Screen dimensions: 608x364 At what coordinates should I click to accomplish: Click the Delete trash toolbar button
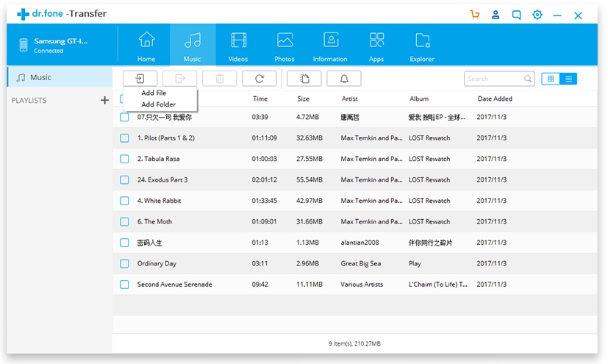220,79
